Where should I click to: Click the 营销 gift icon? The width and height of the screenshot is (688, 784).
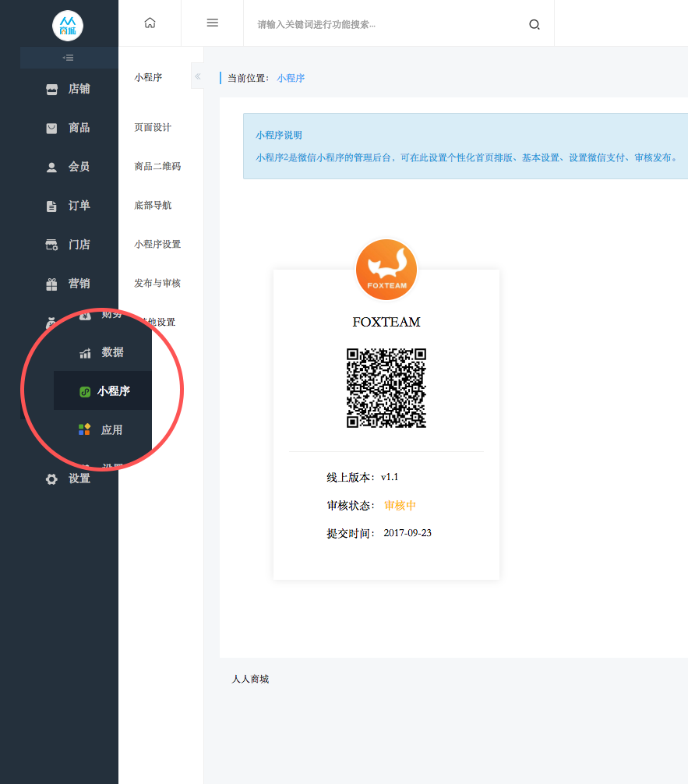pyautogui.click(x=51, y=284)
